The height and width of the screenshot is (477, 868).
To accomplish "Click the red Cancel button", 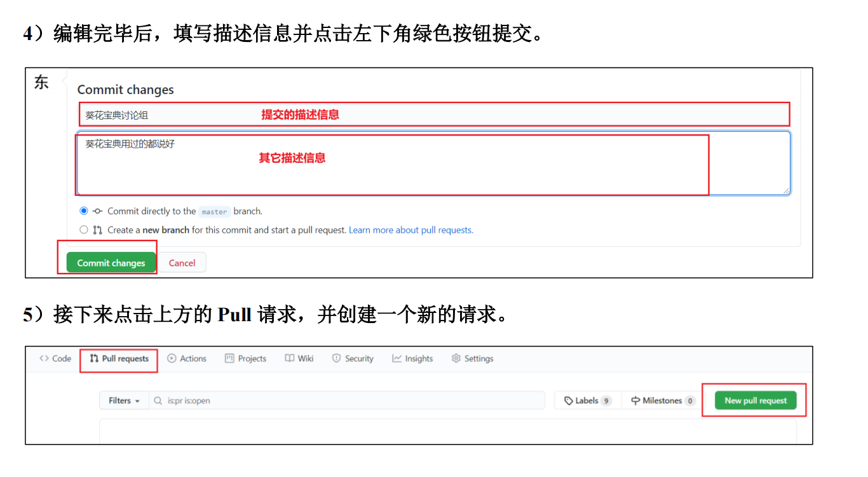I will click(x=182, y=263).
